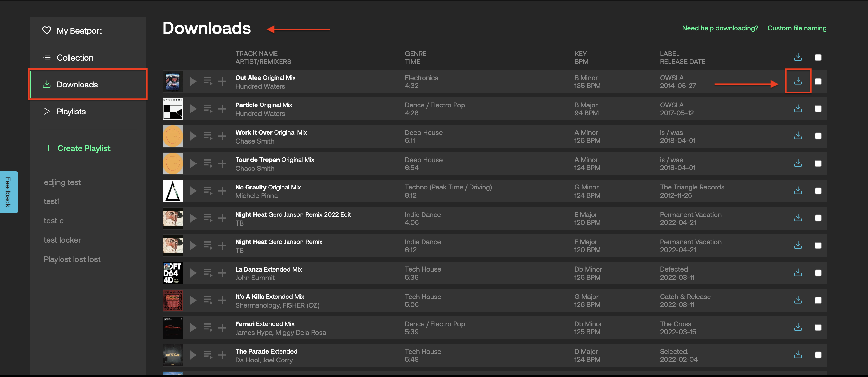Open Out Alee album artwork
The image size is (868, 377).
point(172,81)
